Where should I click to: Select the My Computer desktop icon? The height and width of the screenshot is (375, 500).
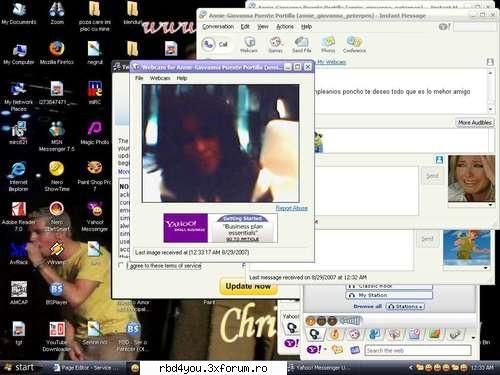coord(18,53)
